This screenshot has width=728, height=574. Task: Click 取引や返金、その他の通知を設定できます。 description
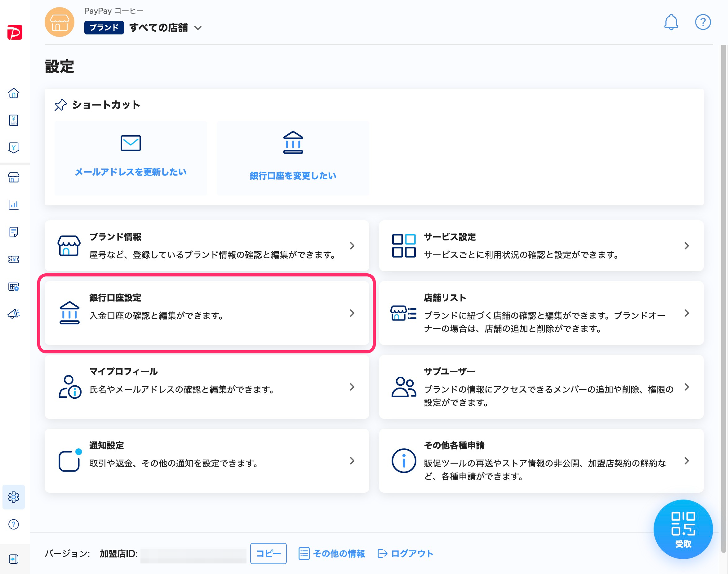pos(174,464)
